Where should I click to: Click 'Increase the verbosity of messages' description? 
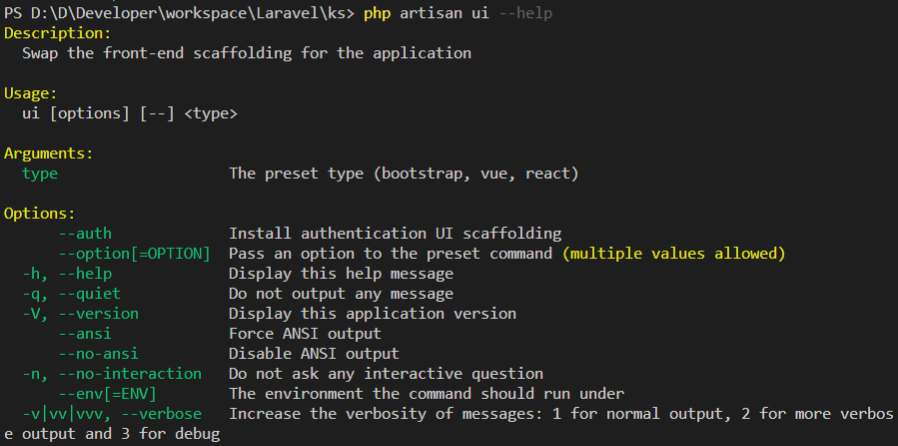(561, 414)
